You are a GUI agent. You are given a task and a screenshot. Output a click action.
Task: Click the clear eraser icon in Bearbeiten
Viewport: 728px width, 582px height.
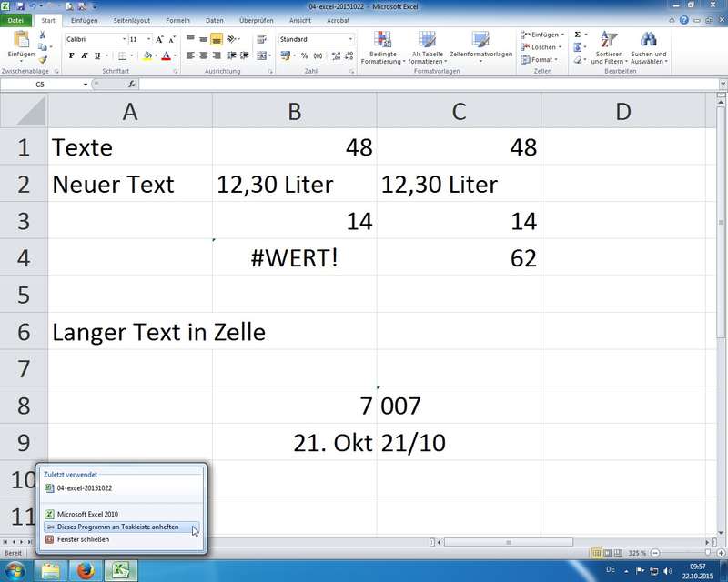click(577, 59)
